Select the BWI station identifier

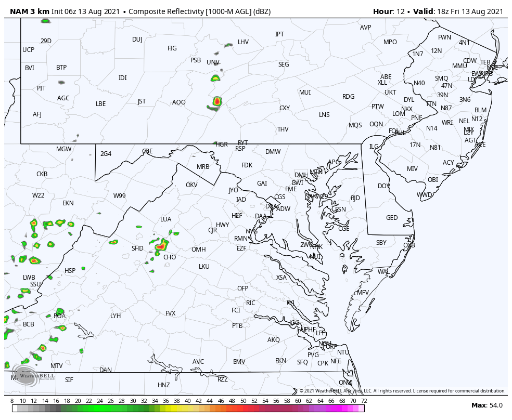pyautogui.click(x=298, y=183)
